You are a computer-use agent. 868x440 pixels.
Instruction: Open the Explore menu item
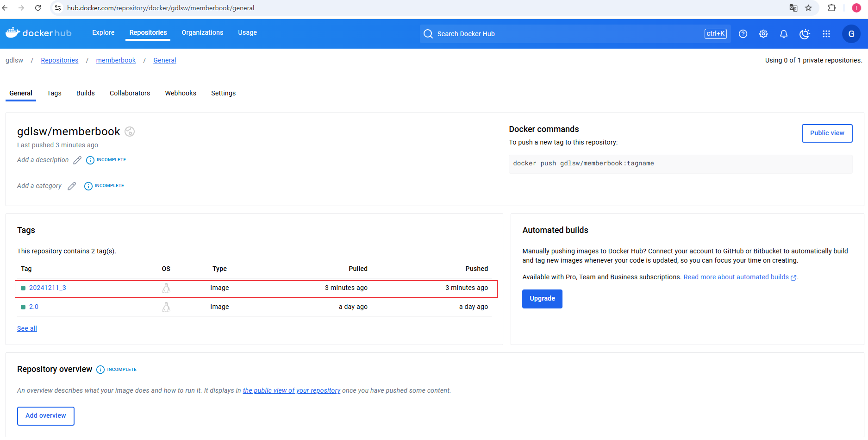click(x=103, y=32)
